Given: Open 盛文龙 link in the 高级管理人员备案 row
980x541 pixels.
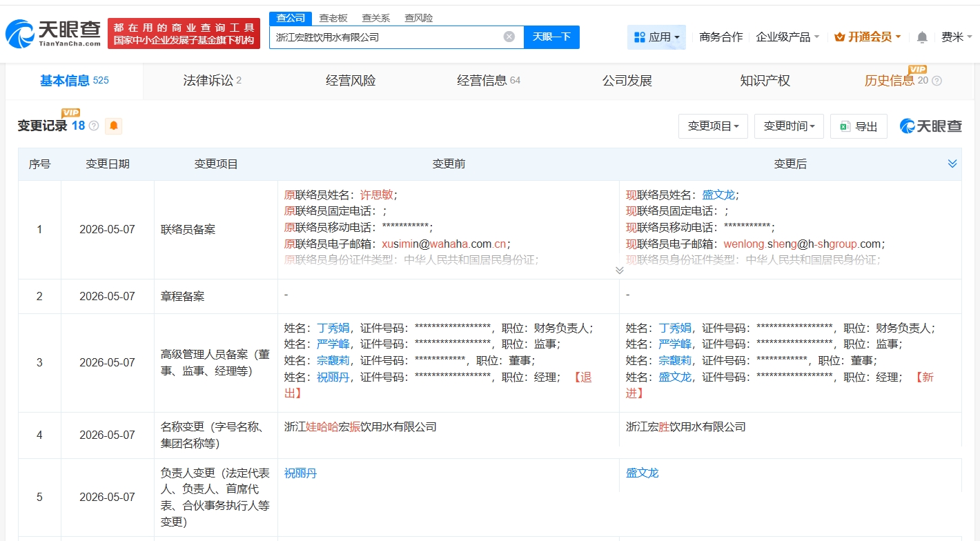Looking at the screenshot, I should pos(676,377).
